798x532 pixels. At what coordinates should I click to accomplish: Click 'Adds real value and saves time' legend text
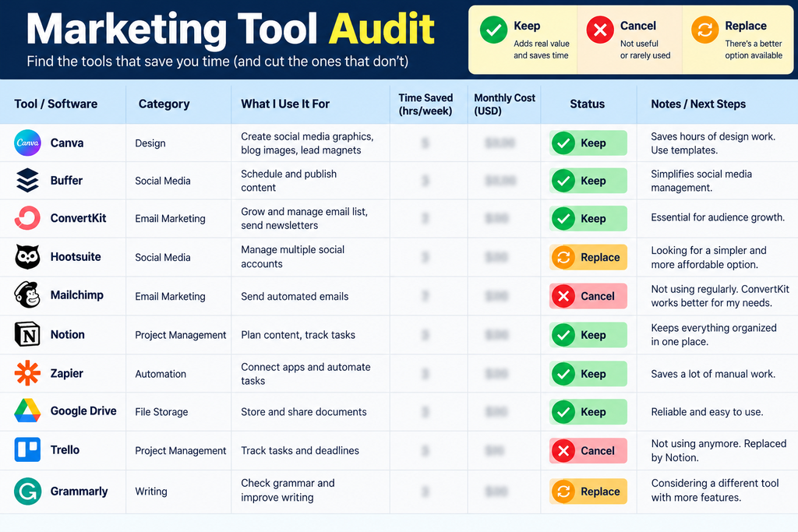(542, 49)
